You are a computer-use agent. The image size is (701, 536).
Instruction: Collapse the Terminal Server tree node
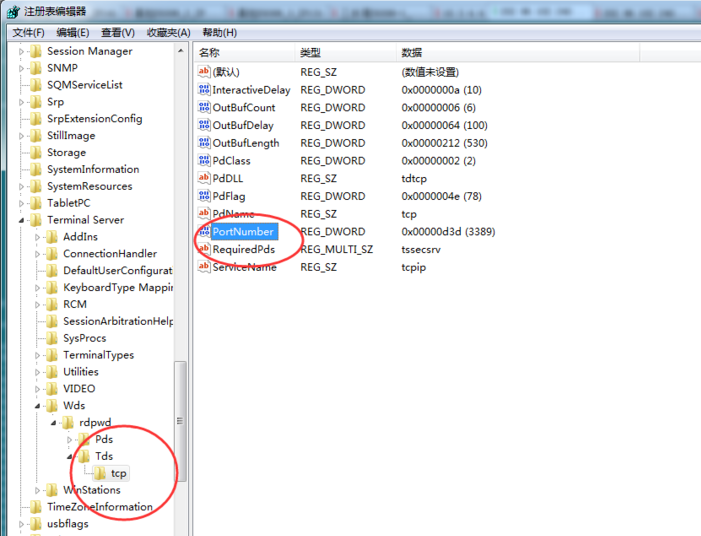coord(22,220)
